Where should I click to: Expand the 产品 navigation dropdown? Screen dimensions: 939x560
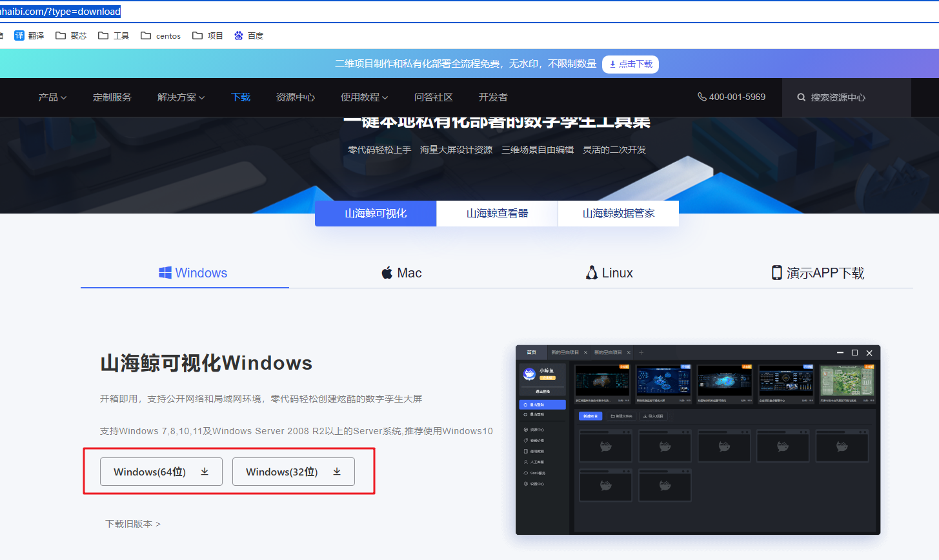coord(52,97)
